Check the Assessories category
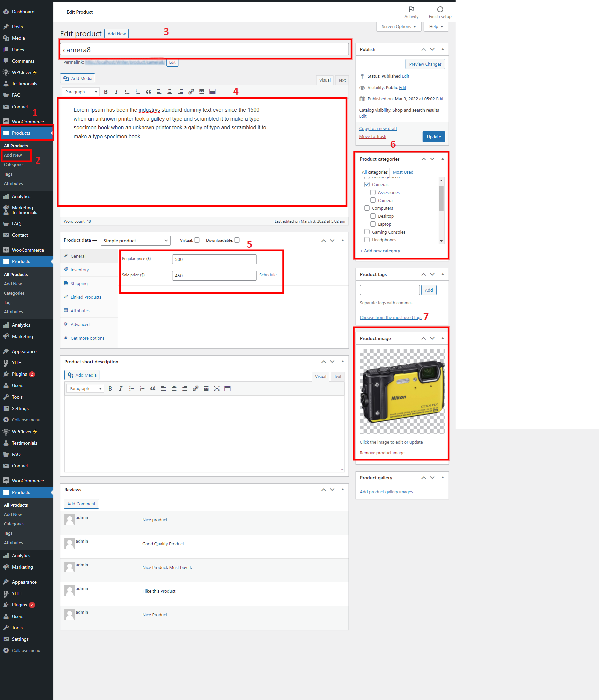 click(x=373, y=193)
